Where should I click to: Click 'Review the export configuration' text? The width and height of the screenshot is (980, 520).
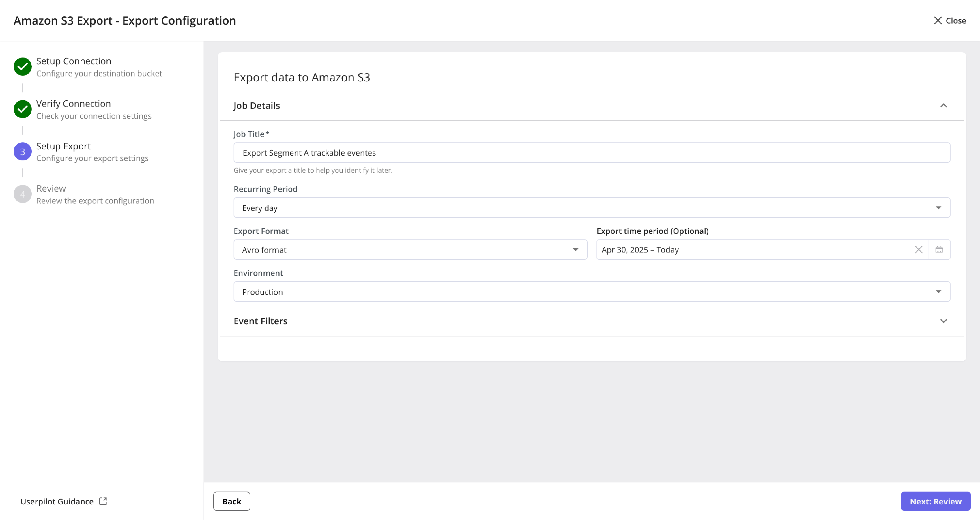point(95,201)
